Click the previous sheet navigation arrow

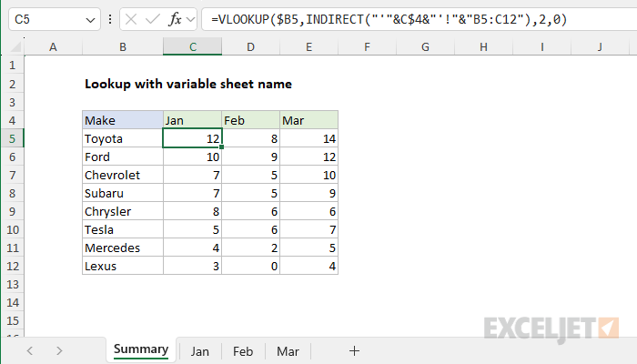click(30, 350)
